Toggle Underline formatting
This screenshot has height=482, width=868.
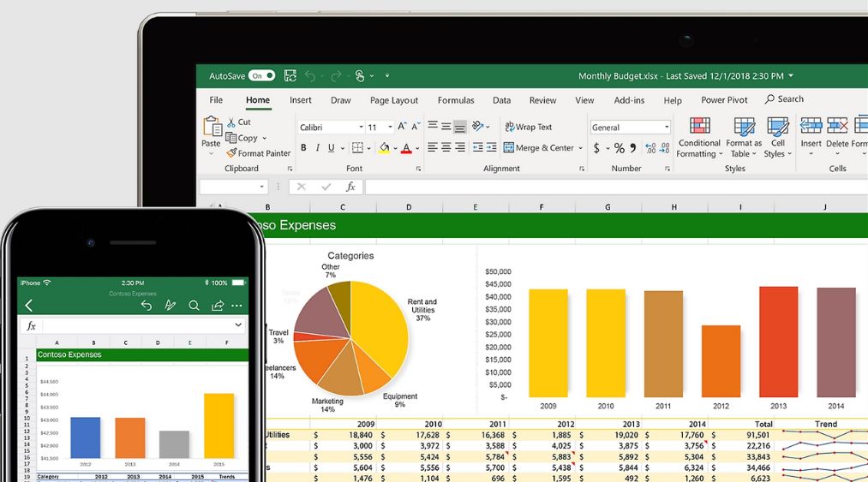pyautogui.click(x=331, y=148)
